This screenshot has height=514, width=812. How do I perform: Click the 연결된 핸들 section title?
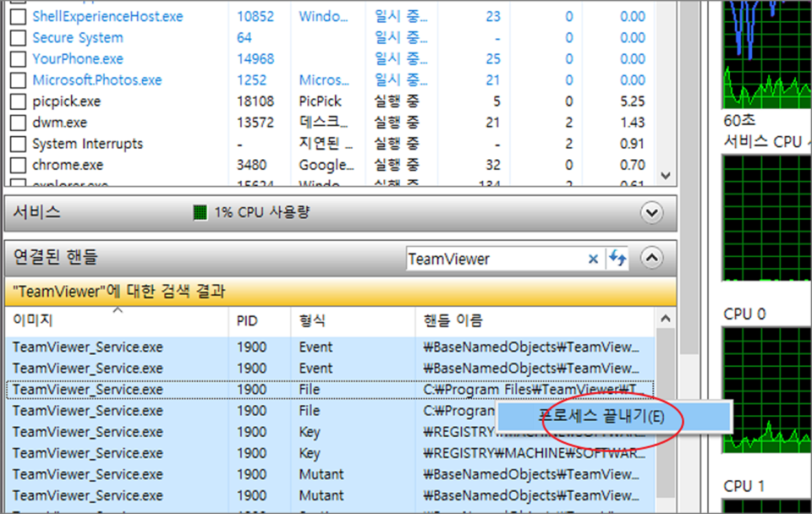[x=55, y=257]
